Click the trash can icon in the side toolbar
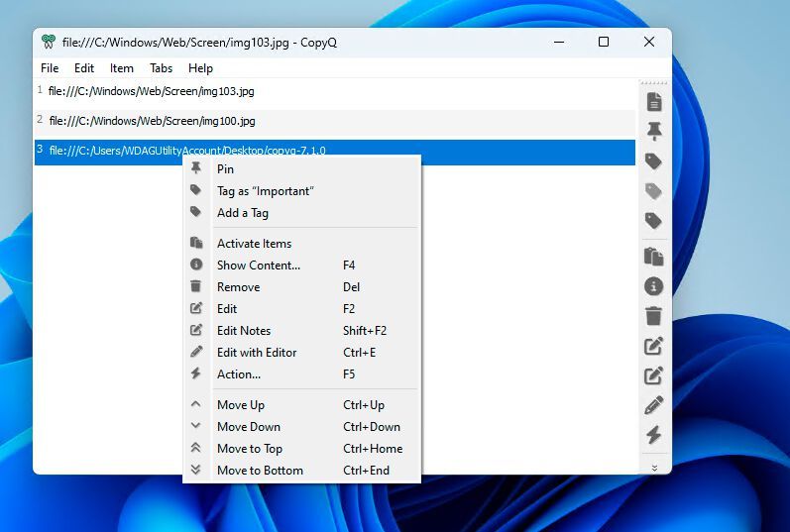The image size is (790, 532). pos(653,316)
